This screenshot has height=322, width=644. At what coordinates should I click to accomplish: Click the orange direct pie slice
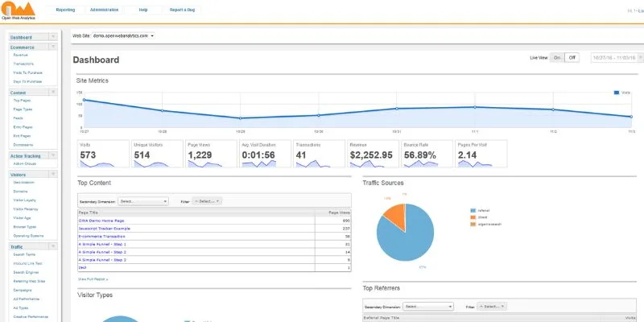(396, 216)
